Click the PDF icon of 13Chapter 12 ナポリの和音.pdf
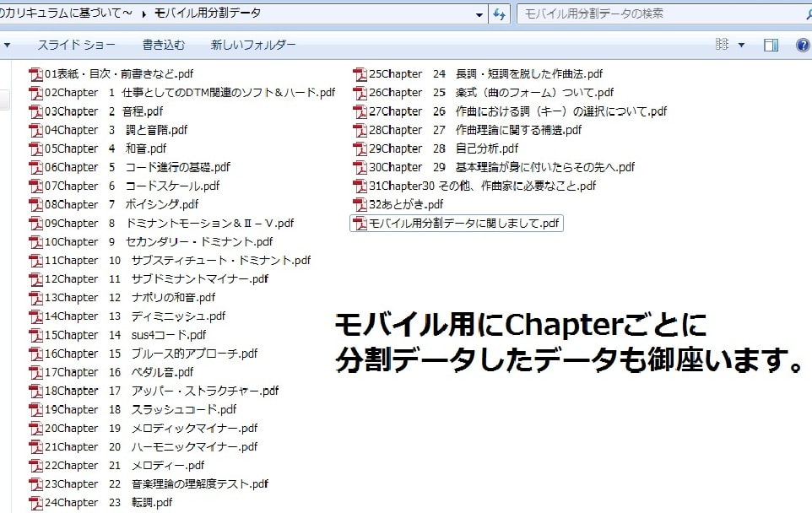 point(35,298)
